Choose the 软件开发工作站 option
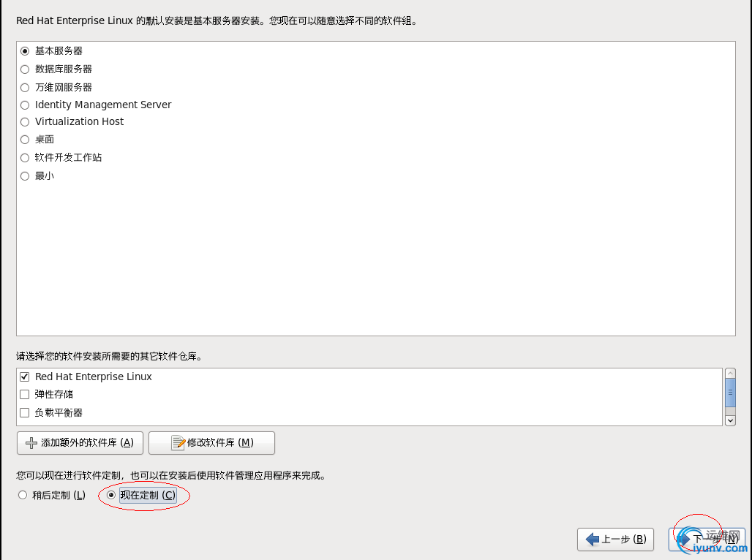Screen dimensions: 752x560 click(25, 158)
